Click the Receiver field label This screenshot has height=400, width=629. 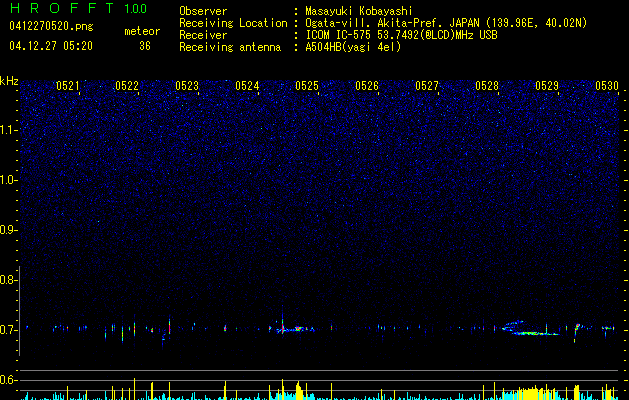coord(203,35)
